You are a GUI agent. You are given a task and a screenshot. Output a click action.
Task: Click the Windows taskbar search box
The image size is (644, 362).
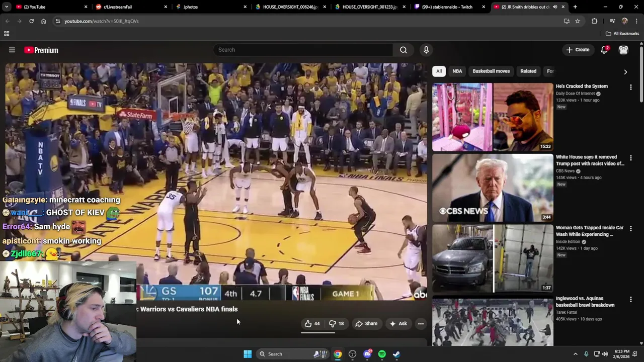coord(293,354)
